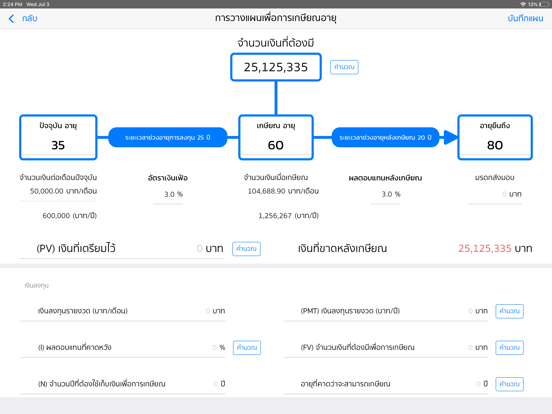Save plan with บันทึกแผน button

[x=525, y=19]
